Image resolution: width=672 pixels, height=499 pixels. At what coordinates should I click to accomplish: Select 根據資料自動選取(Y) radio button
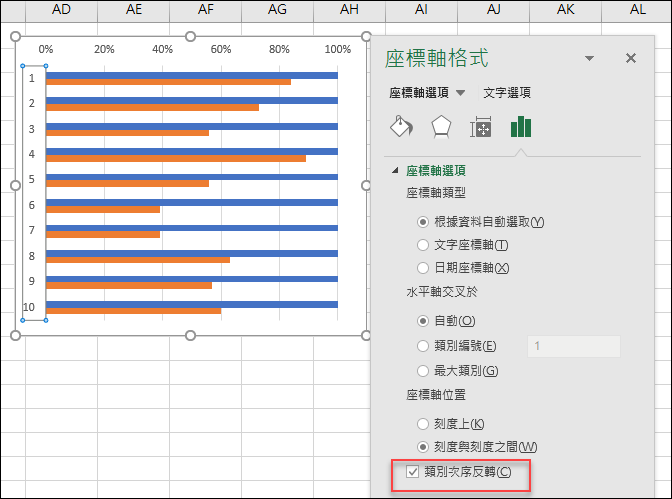(423, 222)
